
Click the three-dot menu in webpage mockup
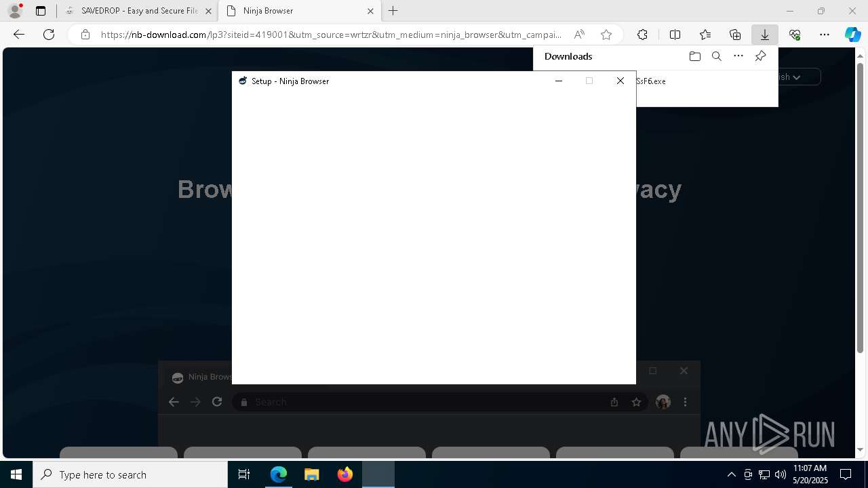[686, 402]
